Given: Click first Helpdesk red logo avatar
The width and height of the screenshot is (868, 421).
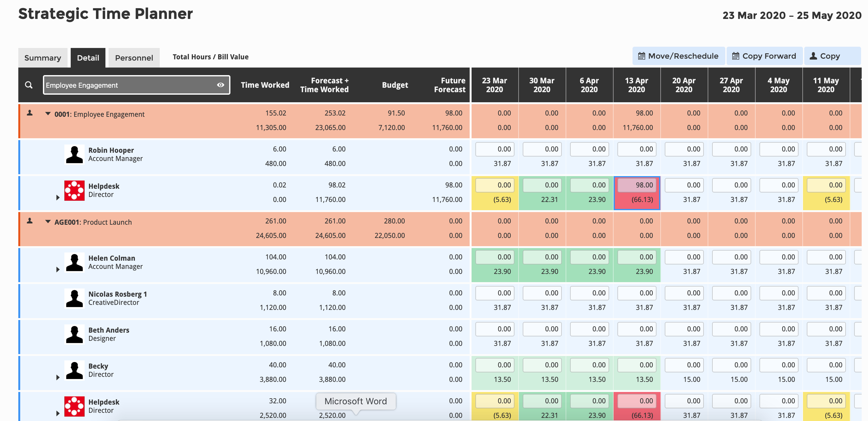Looking at the screenshot, I should click(74, 190).
